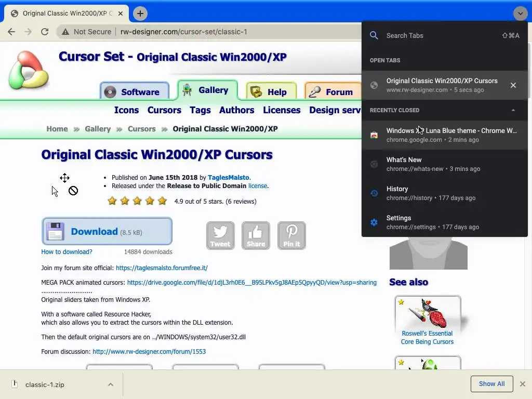The image size is (532, 399).
Task: Go to Icons section
Action: [x=126, y=110]
